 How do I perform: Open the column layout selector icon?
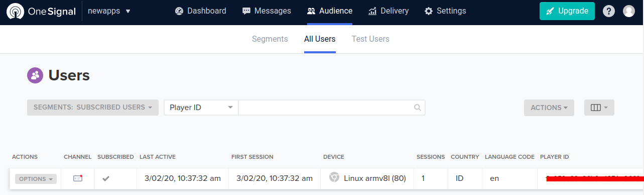(599, 108)
